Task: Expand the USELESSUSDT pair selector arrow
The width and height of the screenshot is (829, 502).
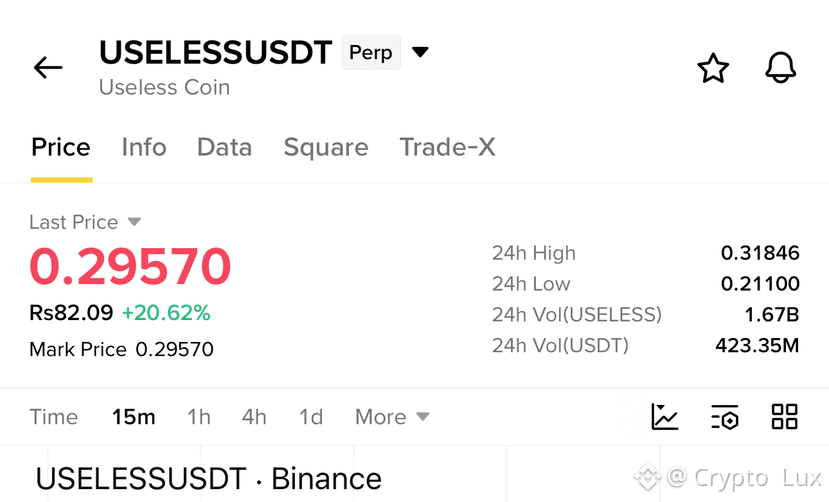Action: pos(420,52)
